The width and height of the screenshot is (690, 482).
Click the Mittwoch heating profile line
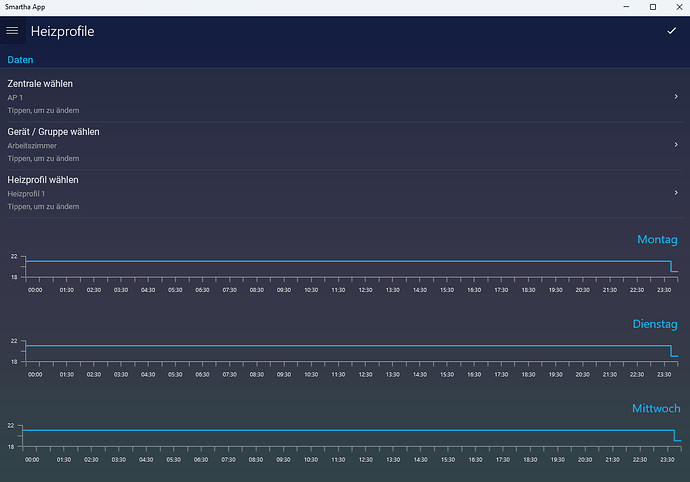(x=340, y=431)
